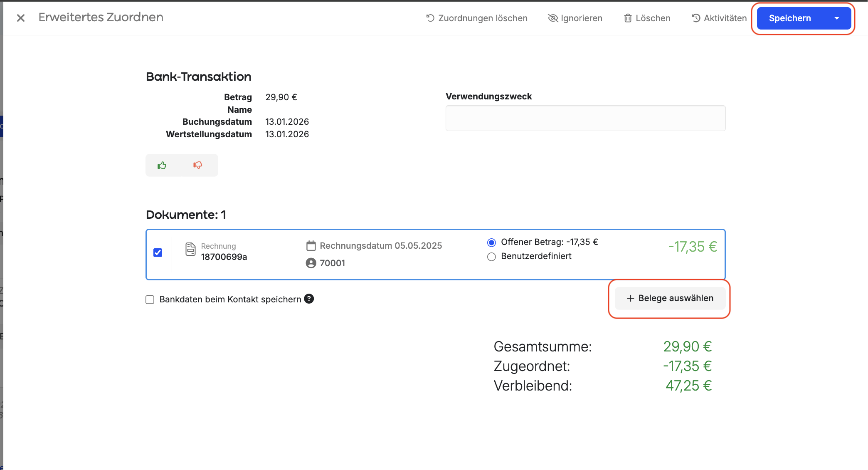Click the -17,35 € document amount

[x=693, y=247]
